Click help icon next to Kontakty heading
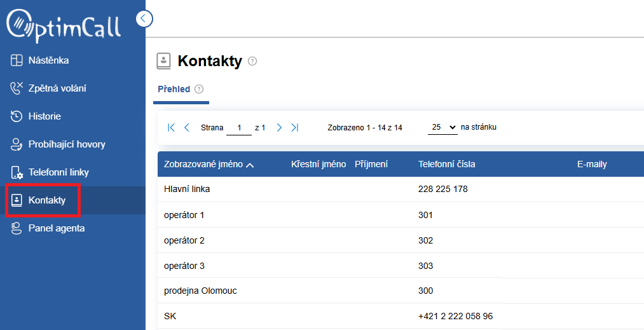644x330 pixels. pyautogui.click(x=252, y=61)
